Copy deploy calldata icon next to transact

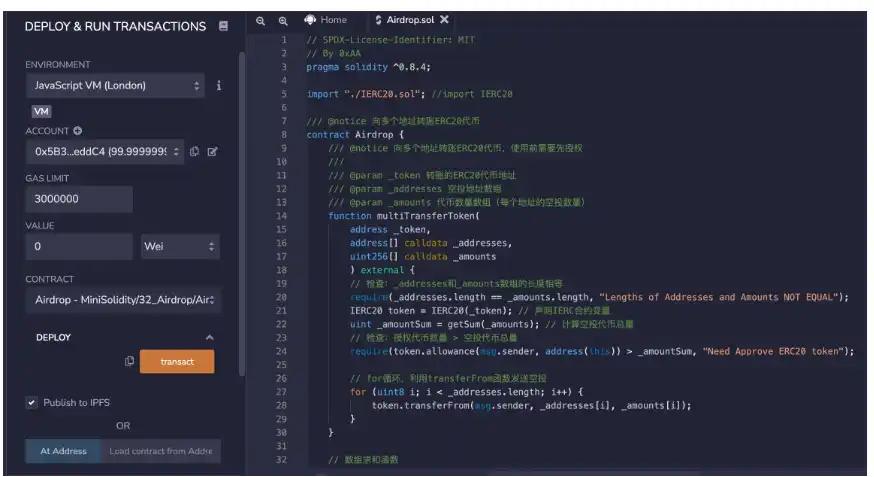click(129, 361)
